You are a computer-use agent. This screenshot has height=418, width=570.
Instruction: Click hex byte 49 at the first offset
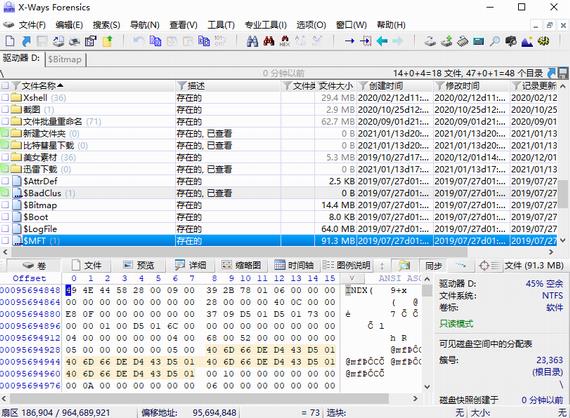pyautogui.click(x=71, y=290)
